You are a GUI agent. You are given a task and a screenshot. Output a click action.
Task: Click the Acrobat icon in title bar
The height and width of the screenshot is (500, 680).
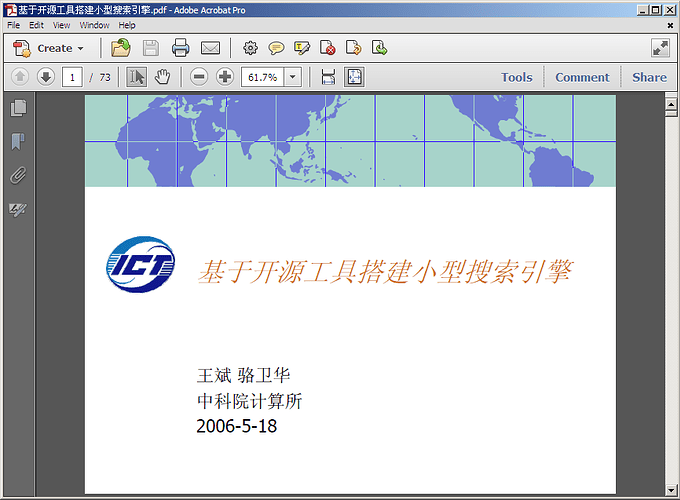[x=10, y=10]
